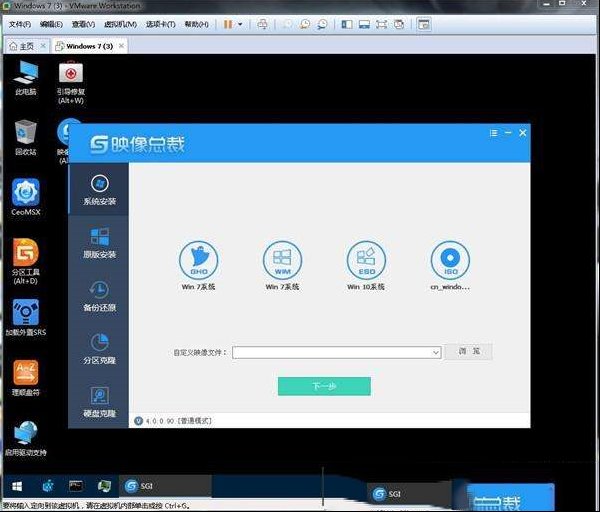
Task: Click the blue gear icon on the taskbar
Action: tap(48, 486)
